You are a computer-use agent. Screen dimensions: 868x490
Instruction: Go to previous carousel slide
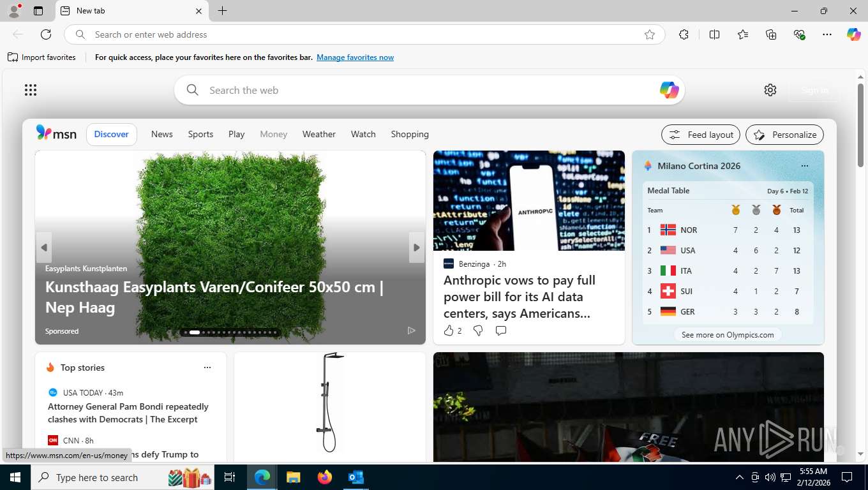(x=44, y=248)
